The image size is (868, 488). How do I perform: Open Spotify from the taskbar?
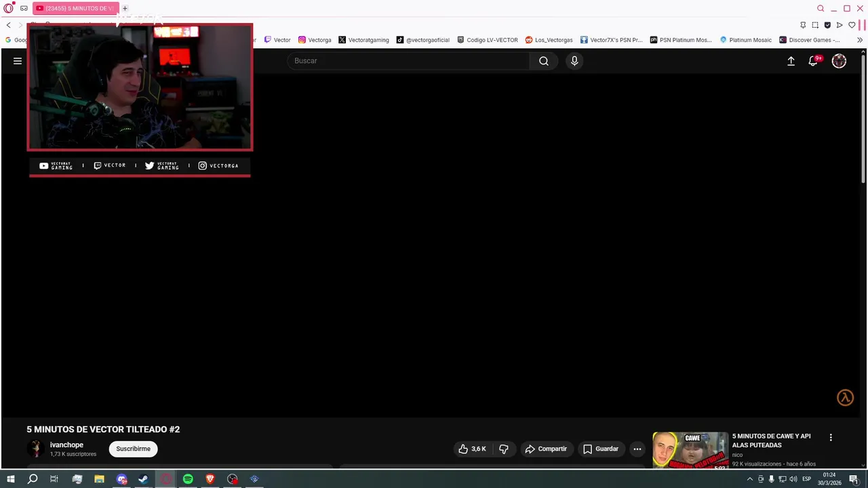point(188,479)
